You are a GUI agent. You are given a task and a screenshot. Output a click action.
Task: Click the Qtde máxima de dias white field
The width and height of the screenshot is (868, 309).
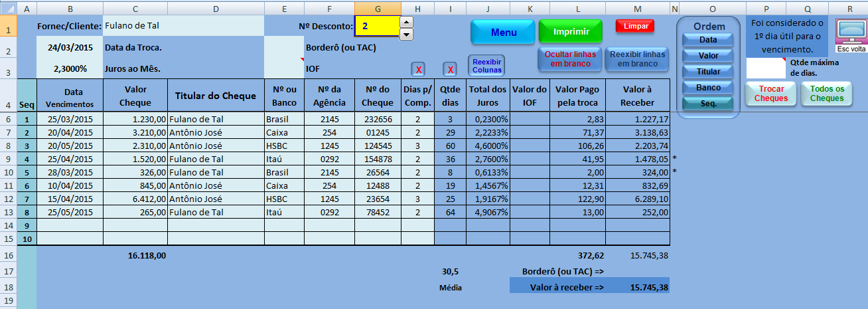[766, 68]
